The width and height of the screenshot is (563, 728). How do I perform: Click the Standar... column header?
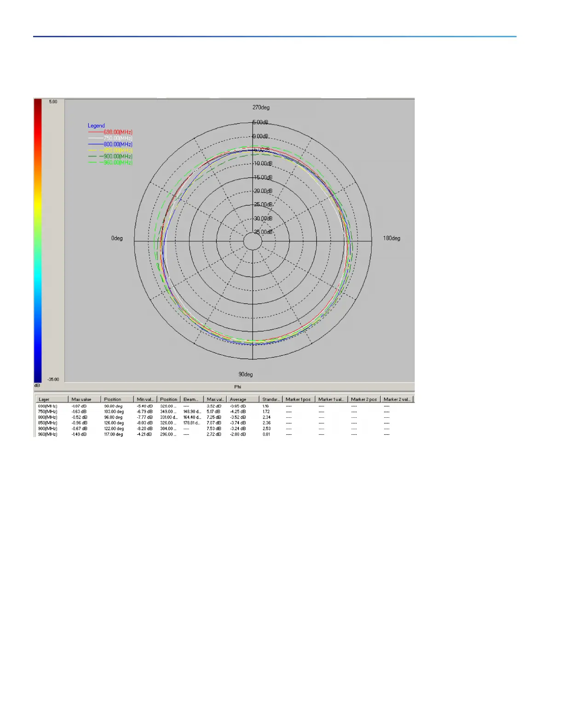271,399
